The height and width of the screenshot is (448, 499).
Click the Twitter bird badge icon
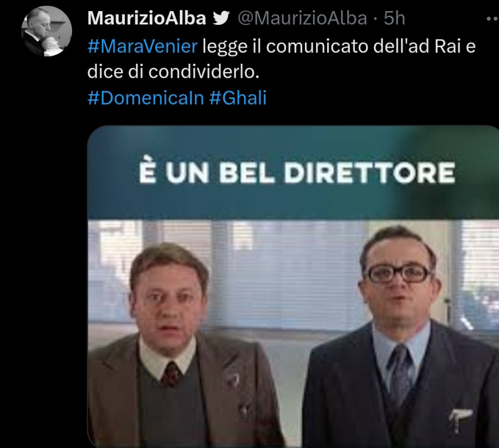(x=221, y=18)
